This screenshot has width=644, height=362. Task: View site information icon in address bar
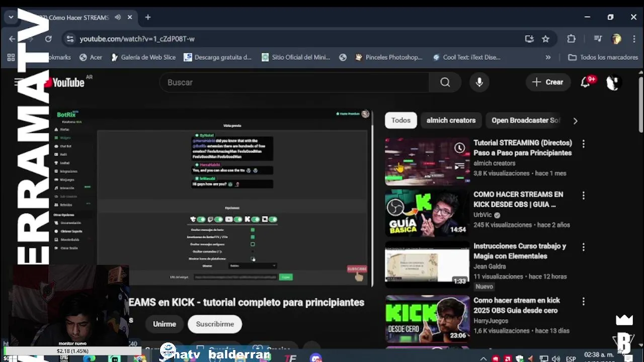coord(70,39)
